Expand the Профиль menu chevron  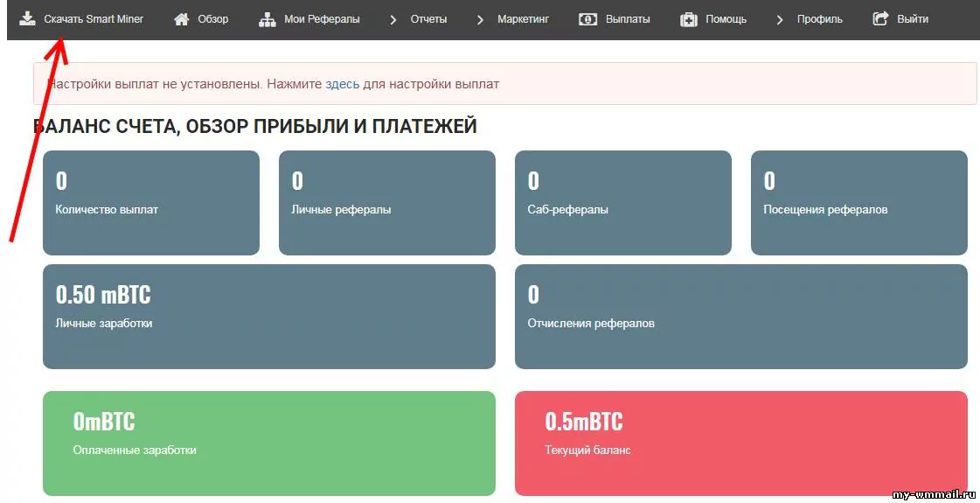[x=780, y=19]
